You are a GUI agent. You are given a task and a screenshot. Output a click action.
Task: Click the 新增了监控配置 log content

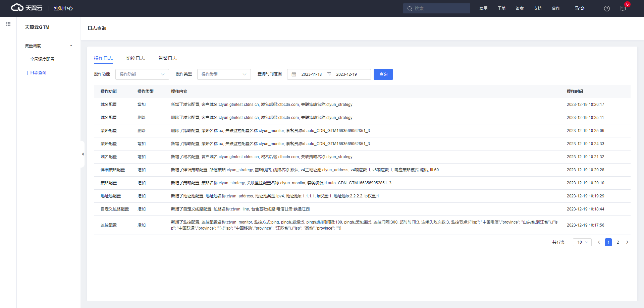364,225
